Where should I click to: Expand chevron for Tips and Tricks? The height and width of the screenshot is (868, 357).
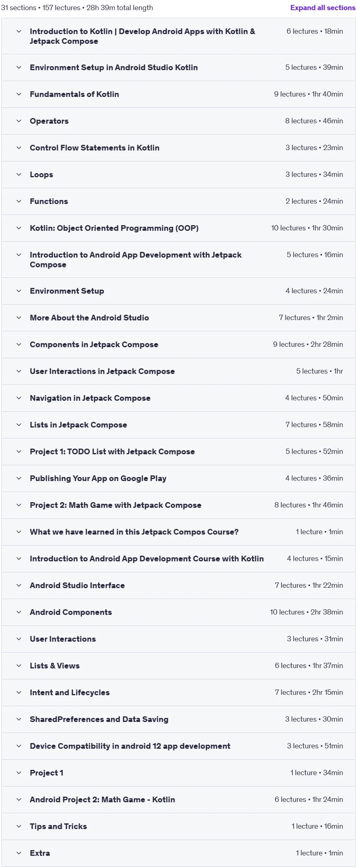tap(19, 826)
